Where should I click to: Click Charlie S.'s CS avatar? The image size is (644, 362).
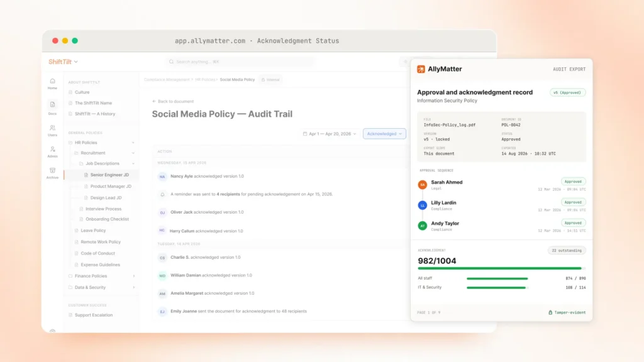[162, 258]
